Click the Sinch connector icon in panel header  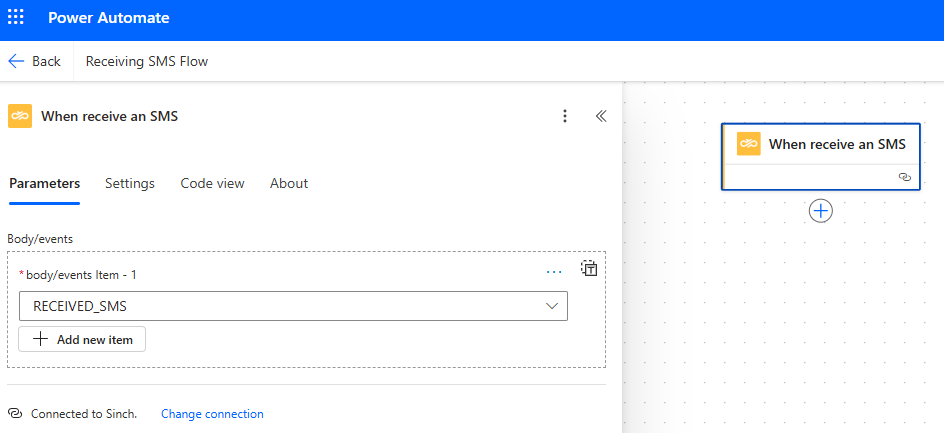(x=20, y=116)
